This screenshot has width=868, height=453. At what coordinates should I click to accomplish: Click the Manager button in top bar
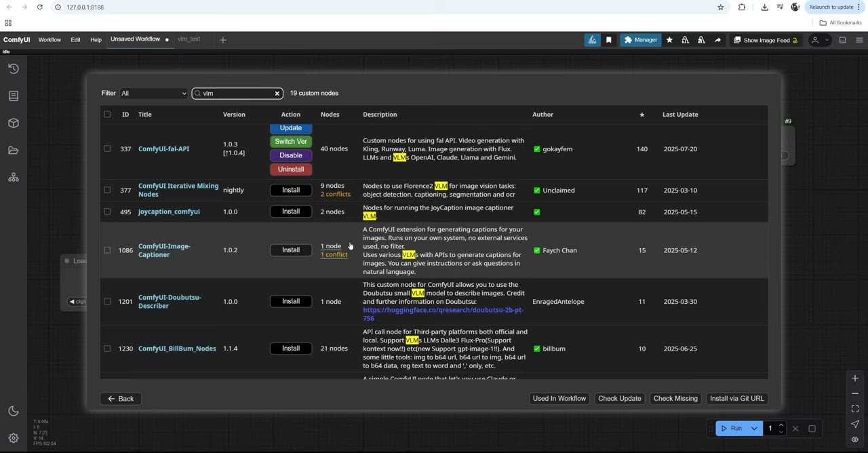click(640, 40)
